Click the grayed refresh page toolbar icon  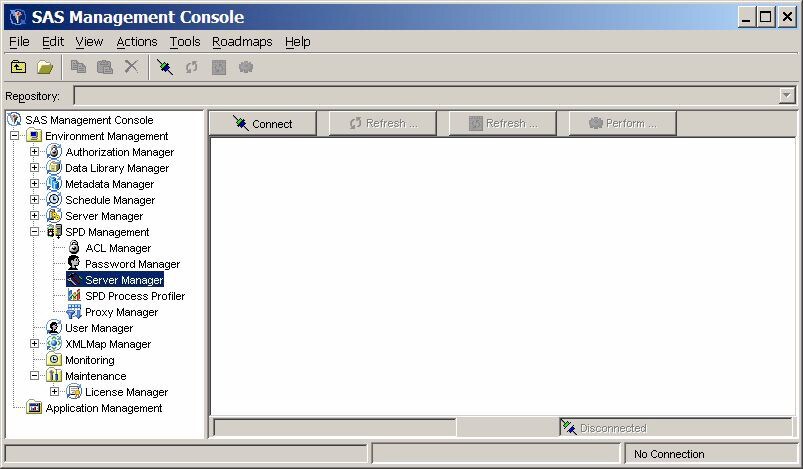(x=219, y=67)
